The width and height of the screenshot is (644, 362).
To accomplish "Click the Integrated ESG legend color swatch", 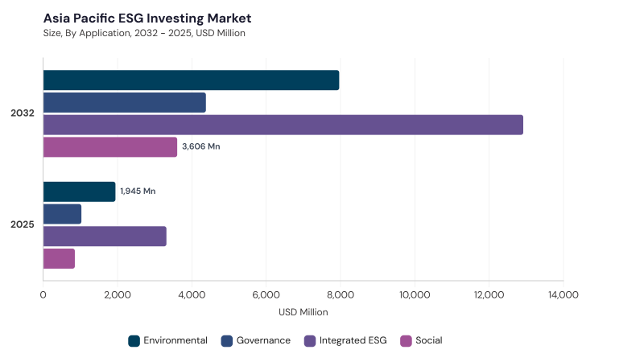I will 310,340.
